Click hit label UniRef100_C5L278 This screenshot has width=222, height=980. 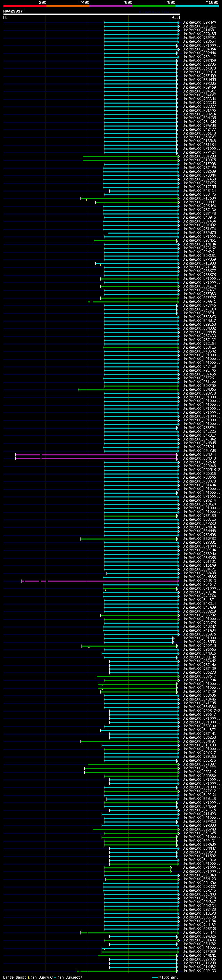(199, 898)
